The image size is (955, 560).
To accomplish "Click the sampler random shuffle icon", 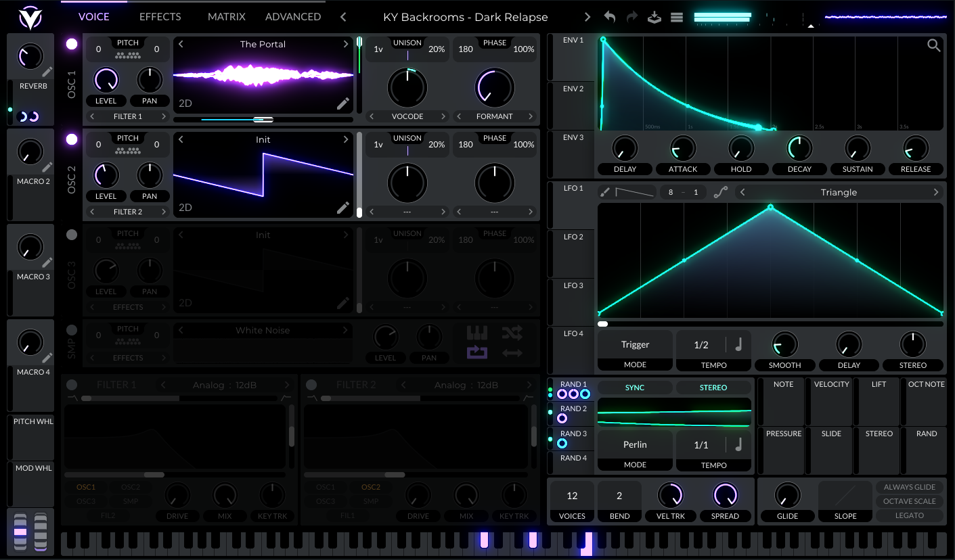I will pyautogui.click(x=512, y=333).
